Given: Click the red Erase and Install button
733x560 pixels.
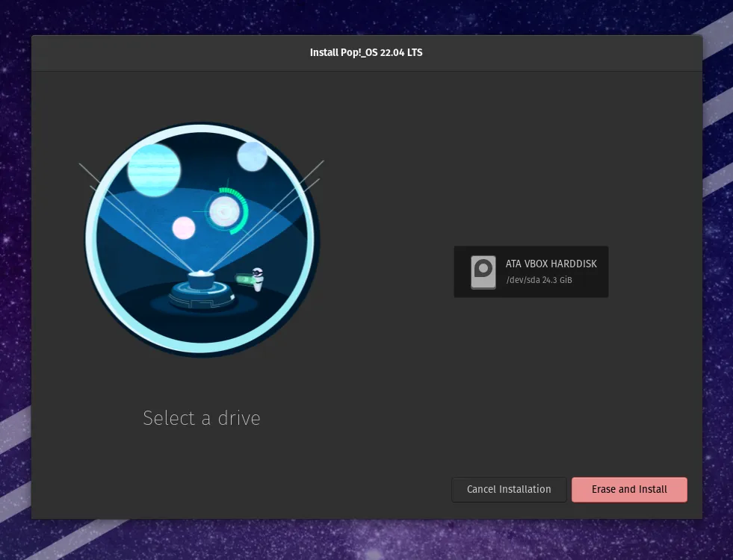Looking at the screenshot, I should coord(629,489).
